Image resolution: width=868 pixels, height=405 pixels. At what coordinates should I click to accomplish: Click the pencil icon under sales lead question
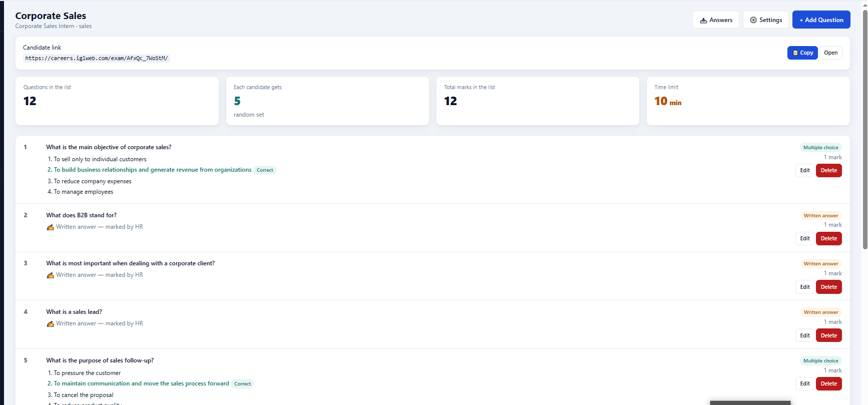50,324
